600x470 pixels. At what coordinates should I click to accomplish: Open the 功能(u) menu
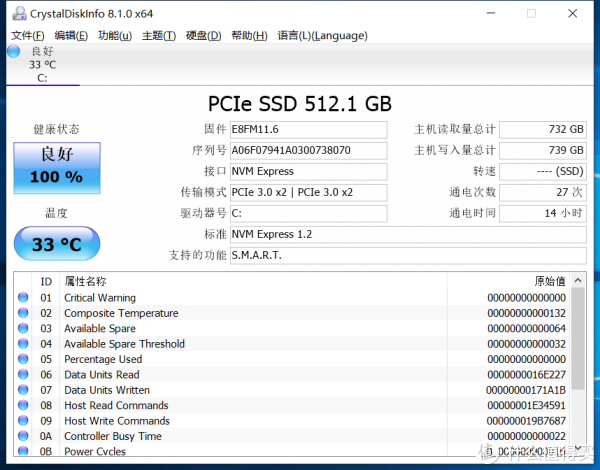coord(115,36)
